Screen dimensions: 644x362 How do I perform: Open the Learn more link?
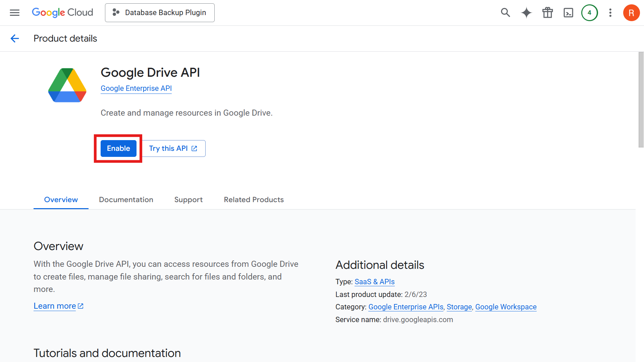(x=58, y=306)
